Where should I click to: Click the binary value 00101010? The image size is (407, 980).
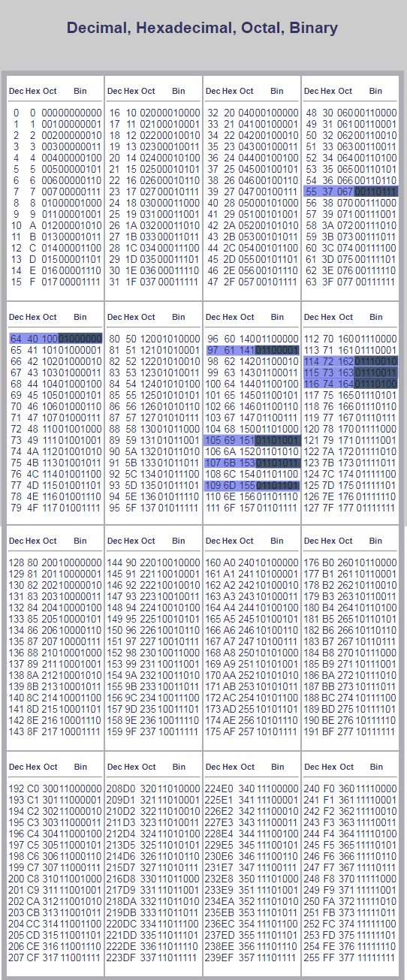tap(276, 225)
